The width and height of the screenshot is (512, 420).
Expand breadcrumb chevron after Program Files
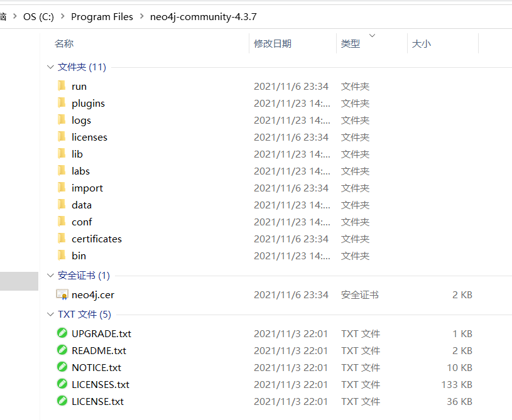click(x=142, y=16)
